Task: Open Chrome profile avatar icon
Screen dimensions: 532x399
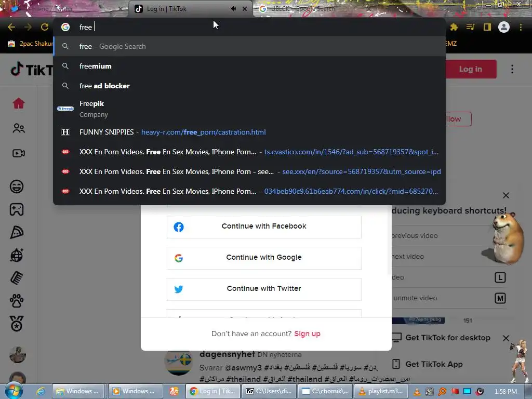Action: [x=504, y=27]
